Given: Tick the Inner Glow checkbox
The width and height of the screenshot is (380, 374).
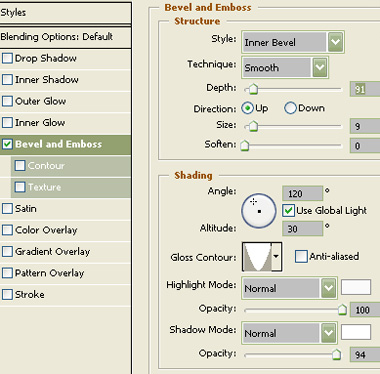Looking at the screenshot, I should coord(7,122).
